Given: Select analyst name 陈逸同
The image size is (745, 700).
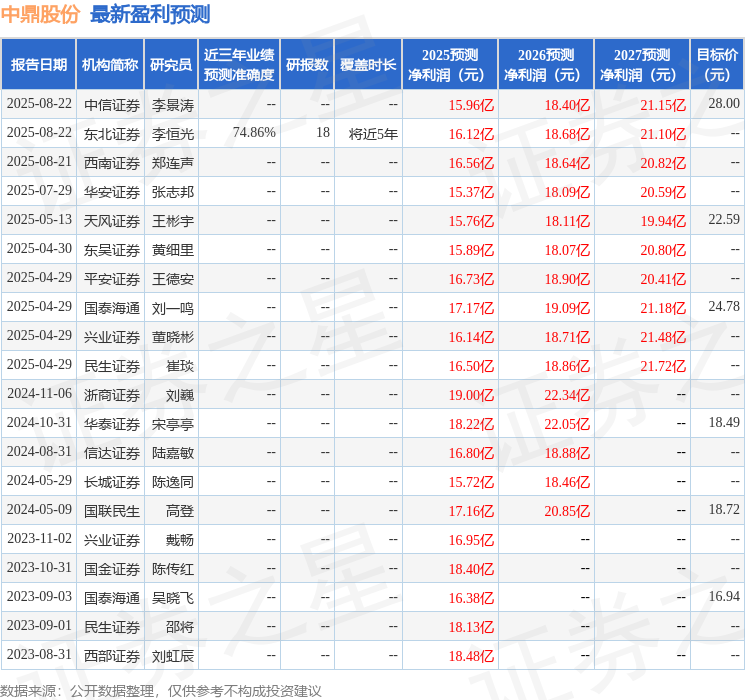Looking at the screenshot, I should (173, 482).
